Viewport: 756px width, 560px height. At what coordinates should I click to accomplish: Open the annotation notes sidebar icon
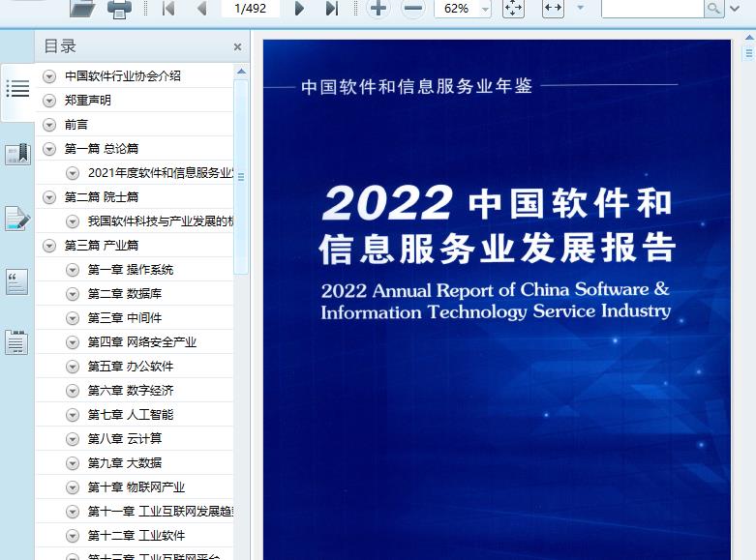coord(17,219)
